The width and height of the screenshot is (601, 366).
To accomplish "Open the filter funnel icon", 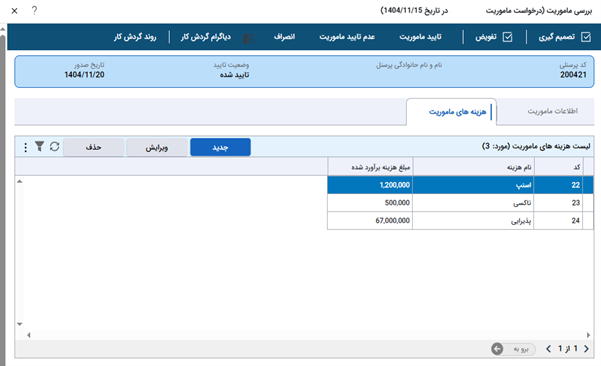I will coord(39,146).
